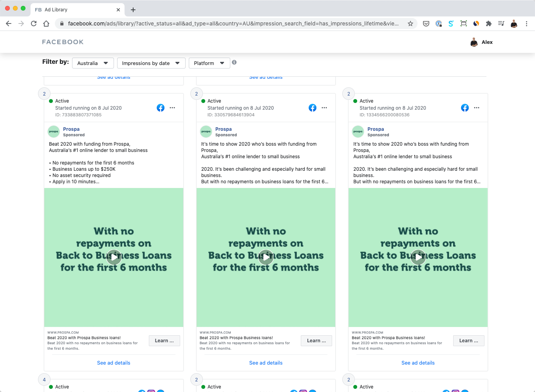Click the info icon next to Platform filter
The image size is (535, 392).
[234, 62]
